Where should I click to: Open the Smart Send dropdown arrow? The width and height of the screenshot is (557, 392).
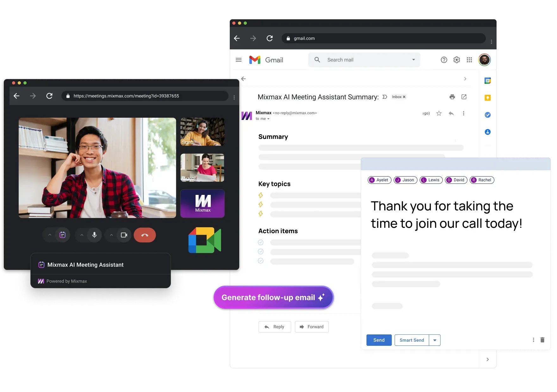tap(435, 340)
